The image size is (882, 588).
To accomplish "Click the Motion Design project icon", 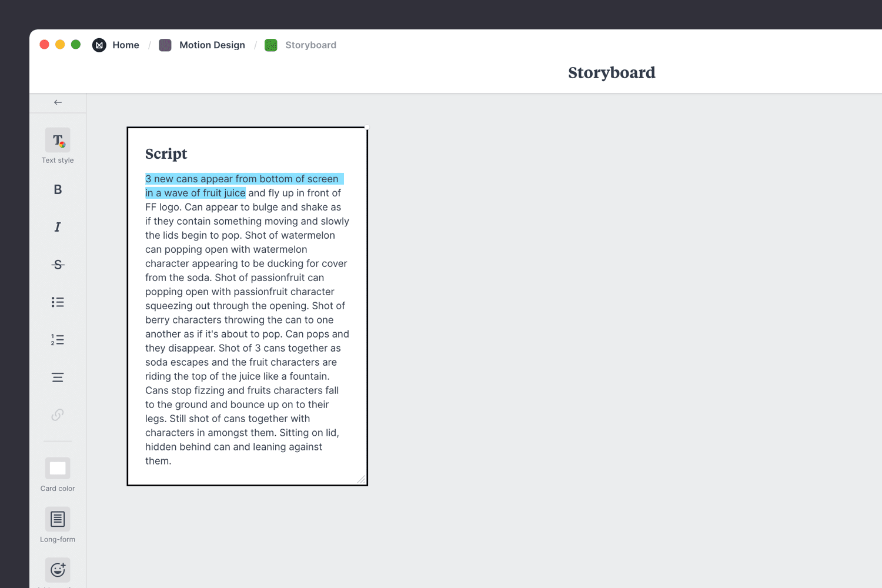I will 165,45.
